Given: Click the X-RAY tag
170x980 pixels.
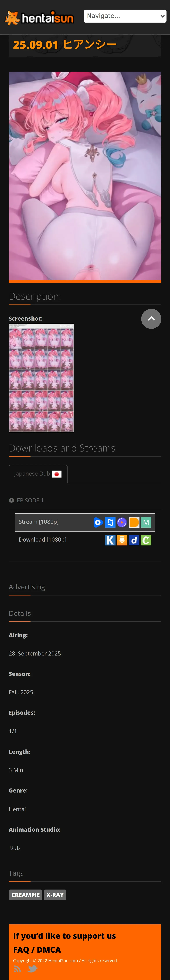Looking at the screenshot, I should point(55,895).
